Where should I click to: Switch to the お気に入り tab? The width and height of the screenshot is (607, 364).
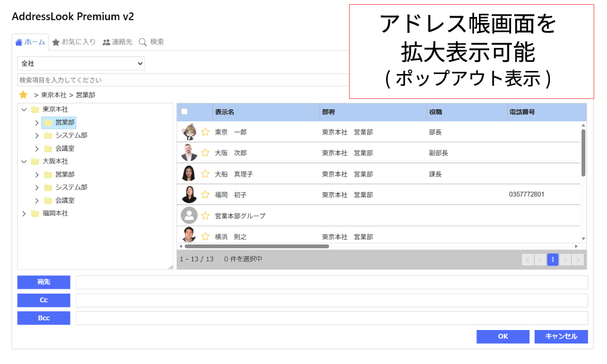(x=74, y=42)
